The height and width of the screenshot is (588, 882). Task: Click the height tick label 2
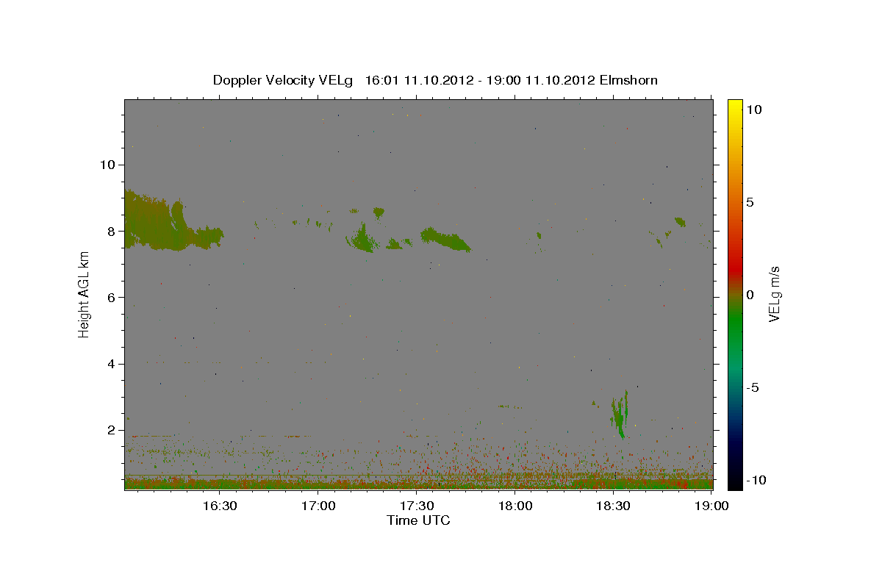pos(112,430)
